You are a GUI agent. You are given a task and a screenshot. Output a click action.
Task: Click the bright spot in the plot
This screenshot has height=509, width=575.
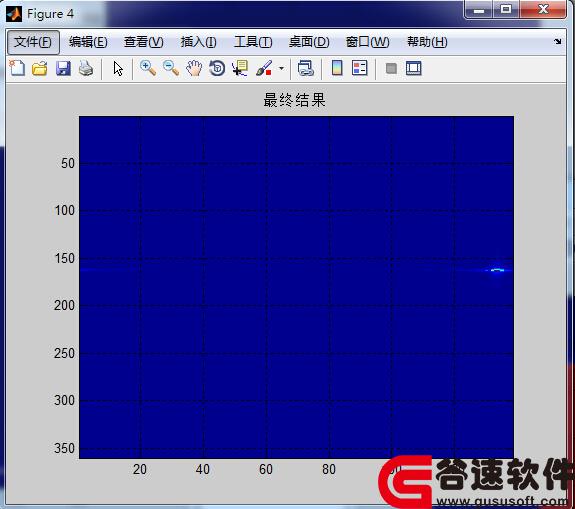[x=497, y=270]
